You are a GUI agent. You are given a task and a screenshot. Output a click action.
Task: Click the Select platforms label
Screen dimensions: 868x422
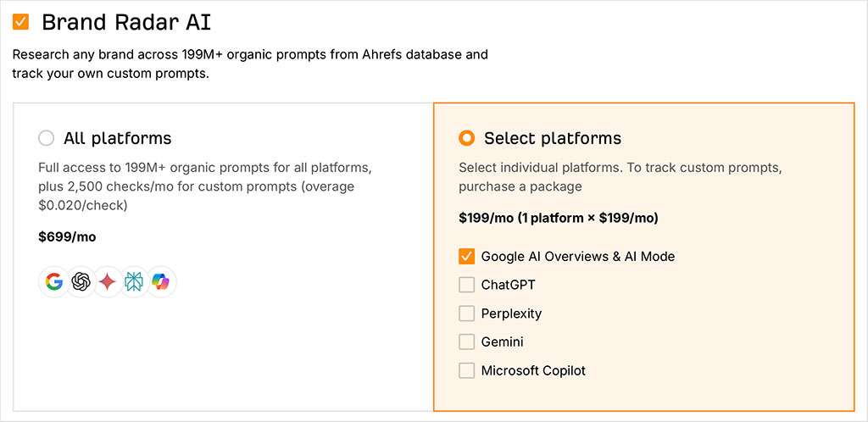click(x=553, y=138)
